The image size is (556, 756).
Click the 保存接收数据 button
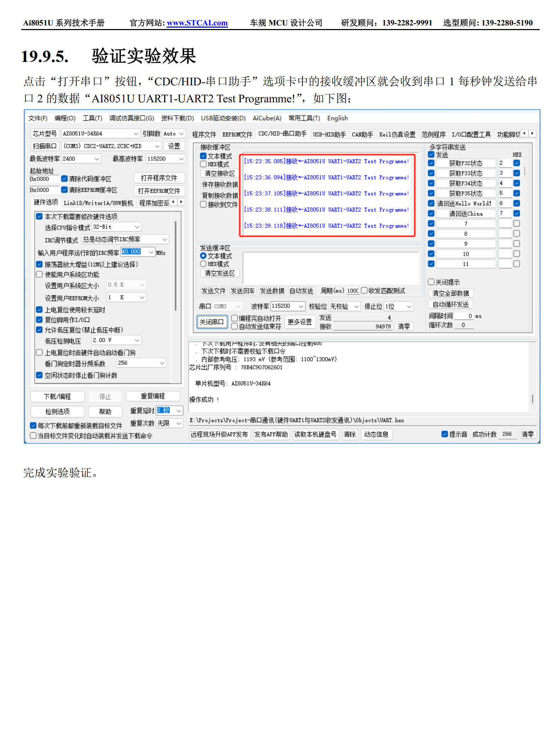pos(220,184)
